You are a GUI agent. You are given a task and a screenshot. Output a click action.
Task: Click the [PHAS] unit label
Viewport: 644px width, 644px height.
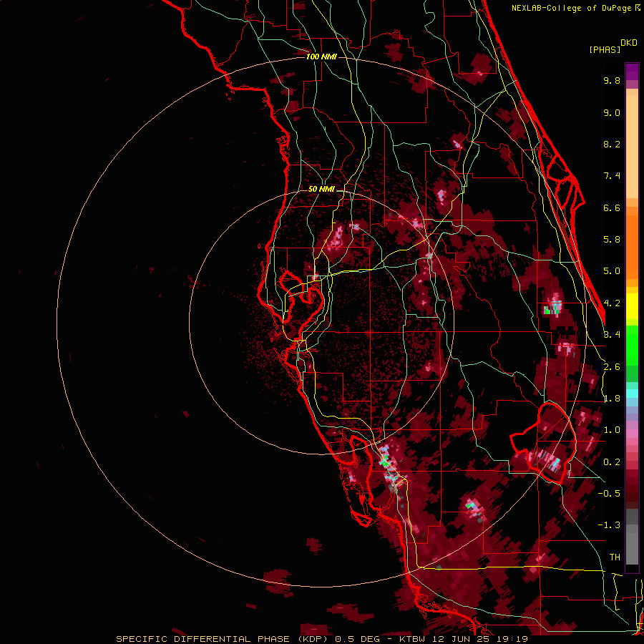pos(605,50)
